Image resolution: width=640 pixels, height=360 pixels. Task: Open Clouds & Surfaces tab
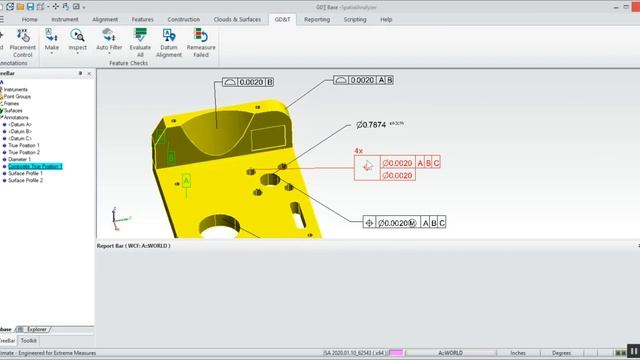[x=237, y=19]
